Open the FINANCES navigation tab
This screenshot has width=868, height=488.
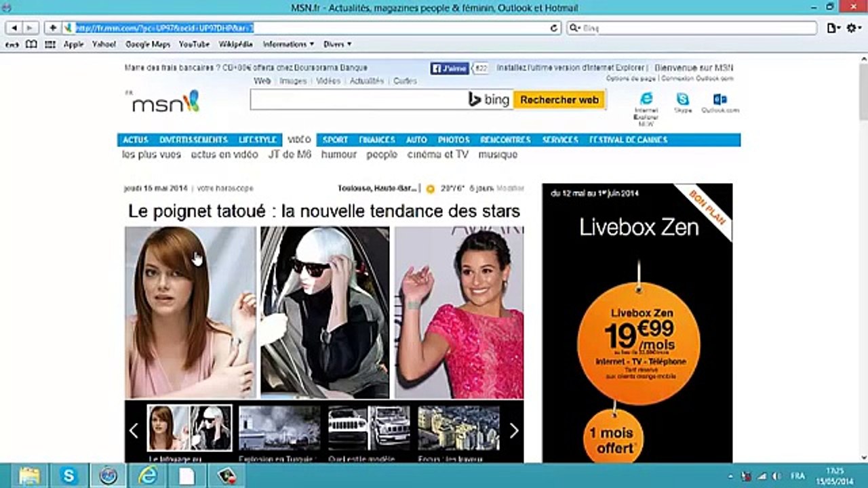tap(377, 140)
